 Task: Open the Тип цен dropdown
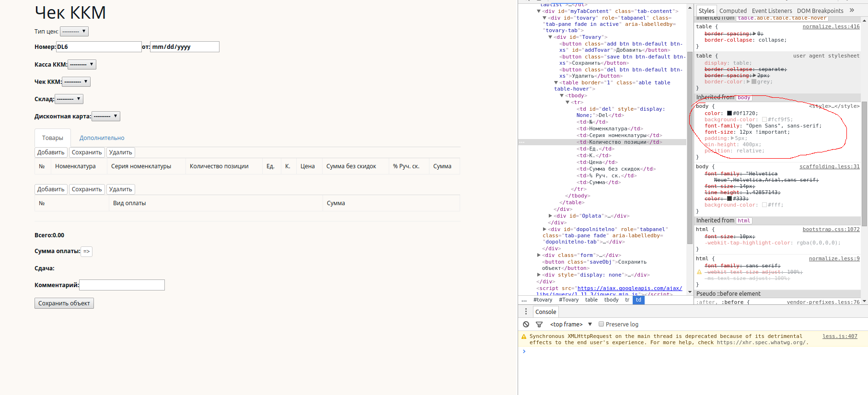click(74, 32)
